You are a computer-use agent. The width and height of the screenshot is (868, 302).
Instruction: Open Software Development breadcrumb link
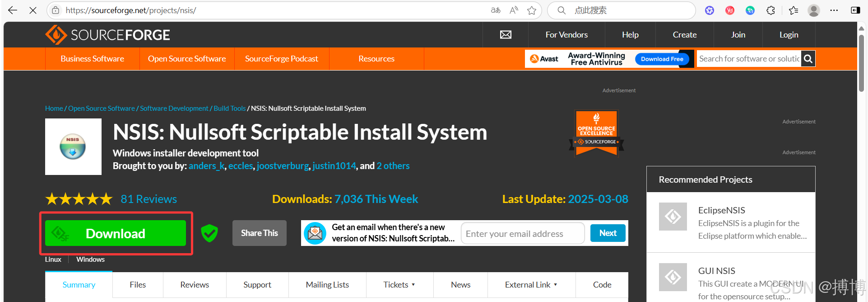(174, 109)
